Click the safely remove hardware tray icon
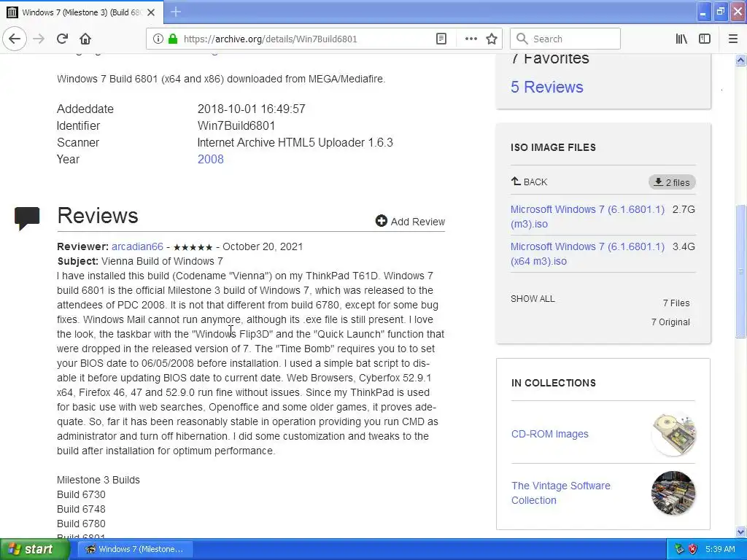The height and width of the screenshot is (560, 747). coord(679,549)
